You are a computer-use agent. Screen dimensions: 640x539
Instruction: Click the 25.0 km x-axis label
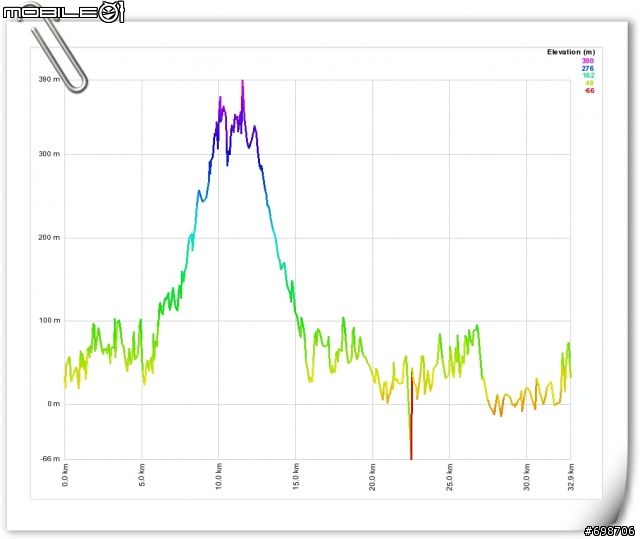450,476
